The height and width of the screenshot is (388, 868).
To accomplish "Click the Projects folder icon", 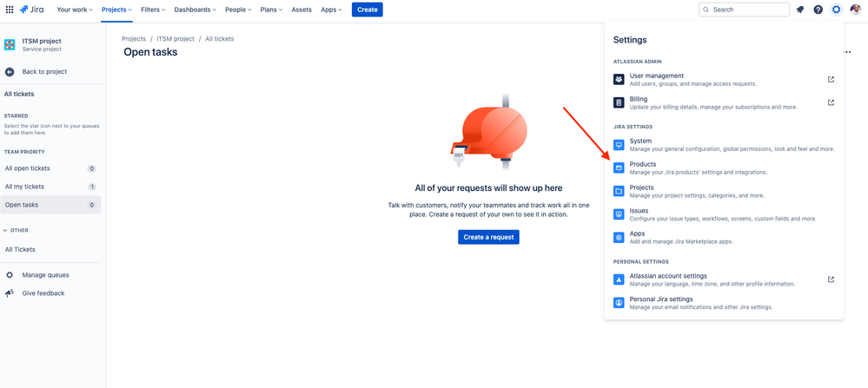I will 619,191.
